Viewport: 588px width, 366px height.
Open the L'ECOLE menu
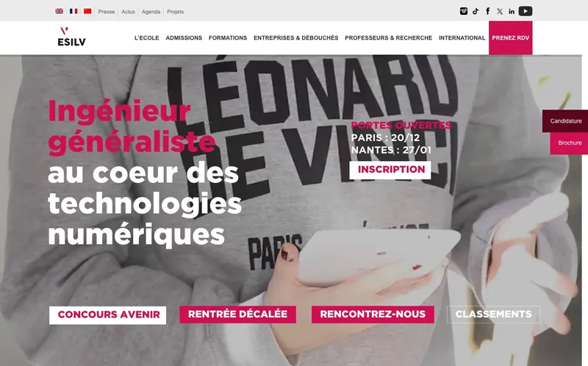coord(146,38)
